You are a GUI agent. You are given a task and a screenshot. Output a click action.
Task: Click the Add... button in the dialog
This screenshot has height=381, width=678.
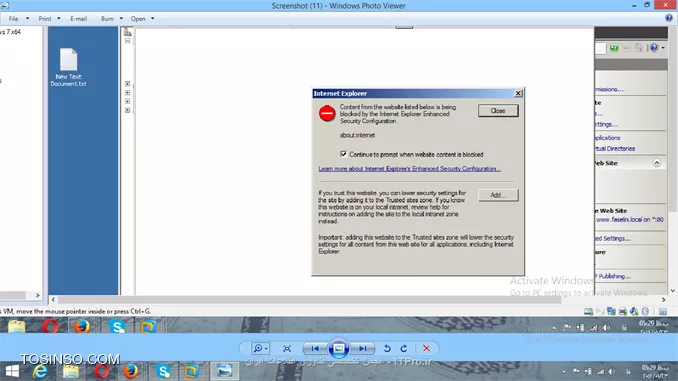[498, 195]
